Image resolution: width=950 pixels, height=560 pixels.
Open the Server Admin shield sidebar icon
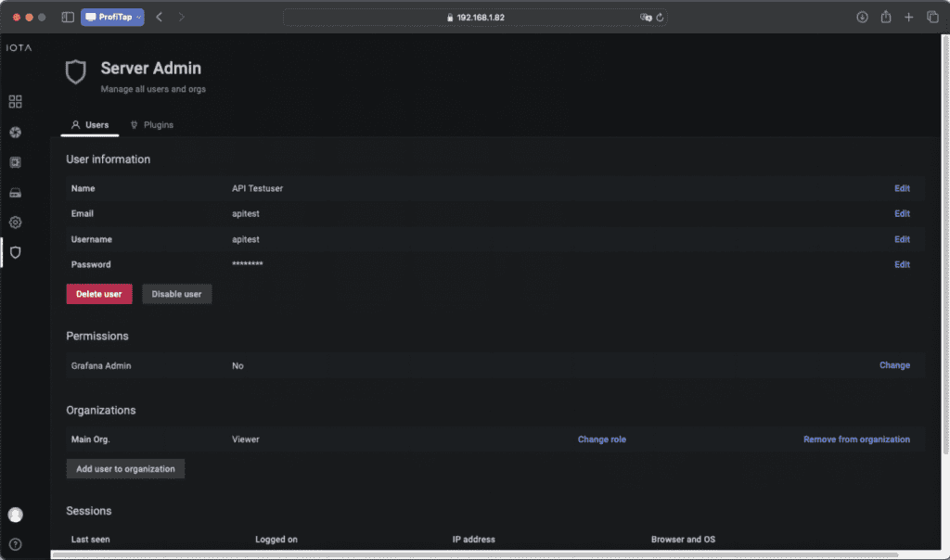point(15,252)
